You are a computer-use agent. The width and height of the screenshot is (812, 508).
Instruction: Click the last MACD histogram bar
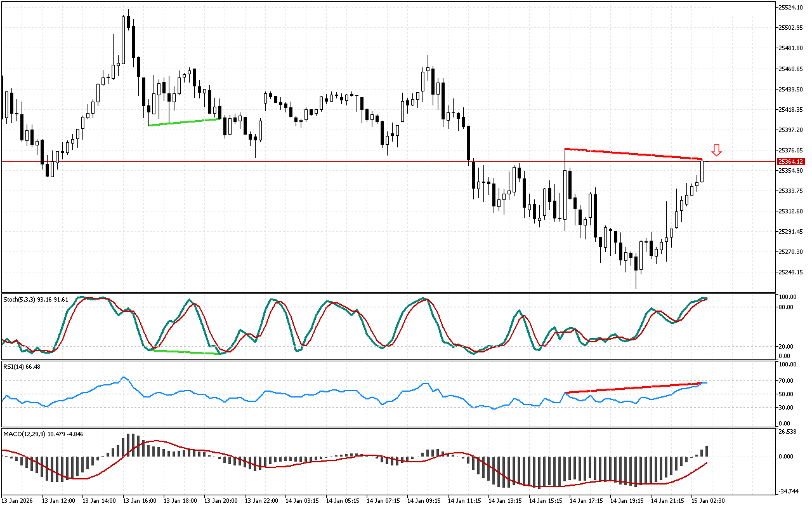(x=707, y=451)
